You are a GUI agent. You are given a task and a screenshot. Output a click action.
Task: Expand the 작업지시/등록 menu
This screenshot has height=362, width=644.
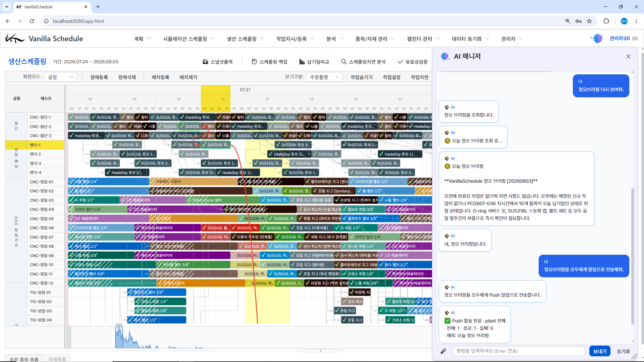pos(295,39)
